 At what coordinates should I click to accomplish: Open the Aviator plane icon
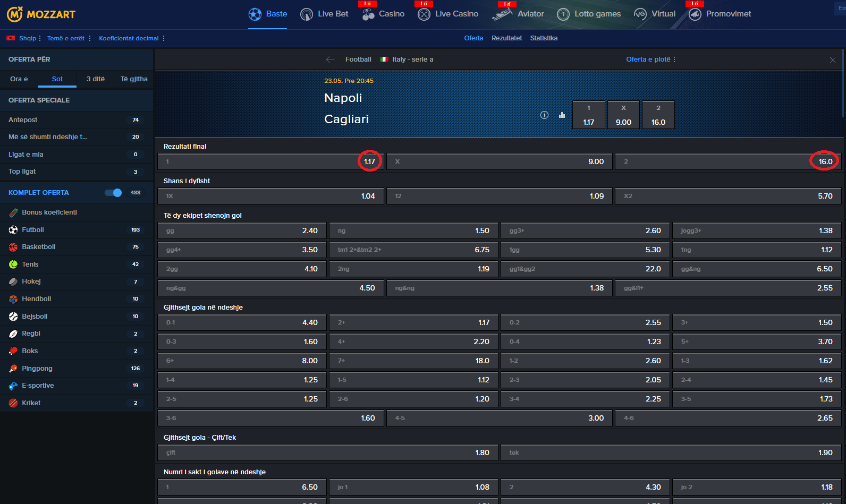(502, 14)
